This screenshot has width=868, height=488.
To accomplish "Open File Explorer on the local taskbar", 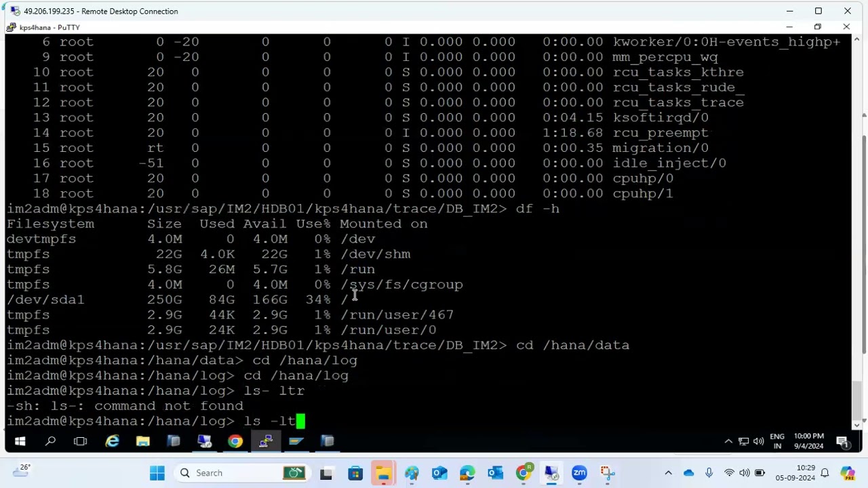I will pyautogui.click(x=383, y=473).
